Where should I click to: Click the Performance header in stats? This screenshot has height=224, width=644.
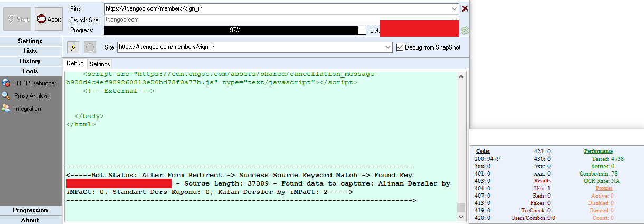point(599,151)
